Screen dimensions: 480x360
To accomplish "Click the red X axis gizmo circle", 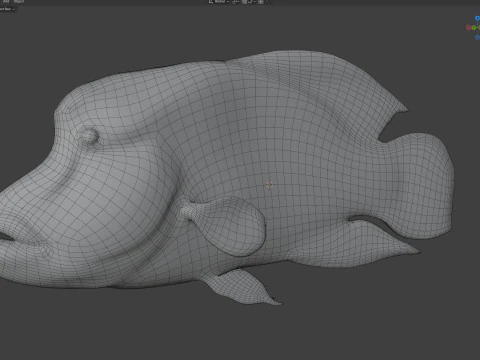I will 468,28.
